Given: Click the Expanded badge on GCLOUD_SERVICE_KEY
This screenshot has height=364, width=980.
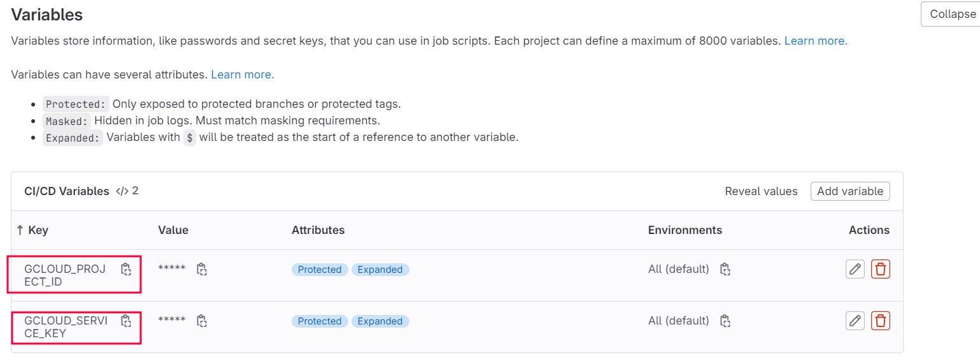Looking at the screenshot, I should tap(380, 321).
